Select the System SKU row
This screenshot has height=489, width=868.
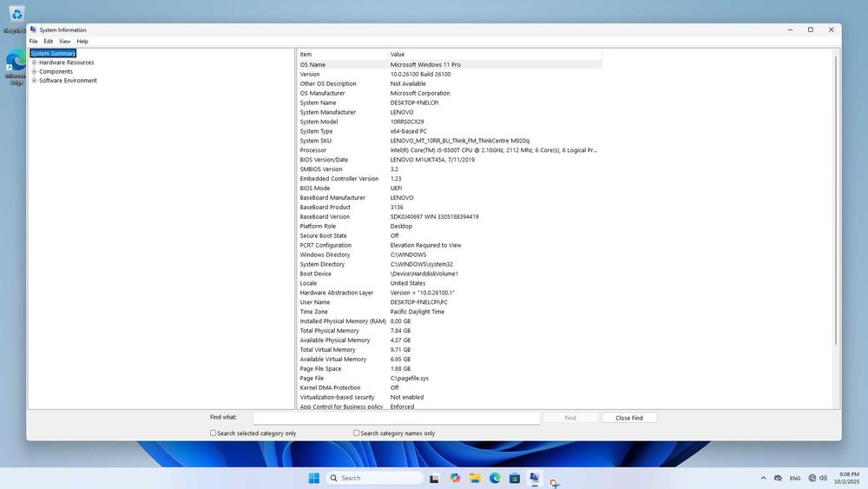pos(450,141)
